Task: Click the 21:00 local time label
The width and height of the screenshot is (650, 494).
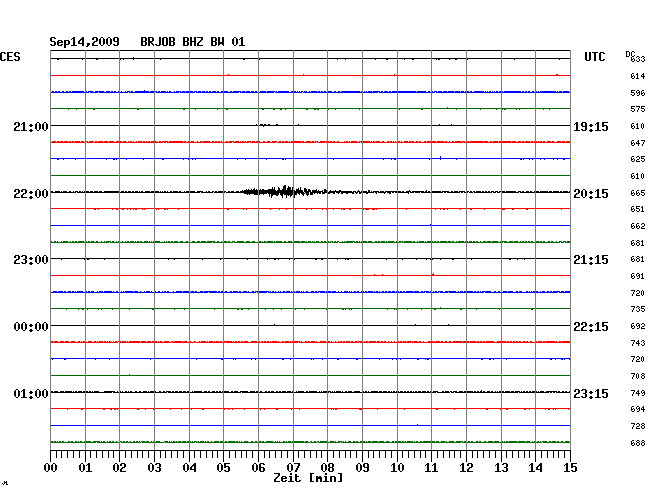Action: [31, 126]
